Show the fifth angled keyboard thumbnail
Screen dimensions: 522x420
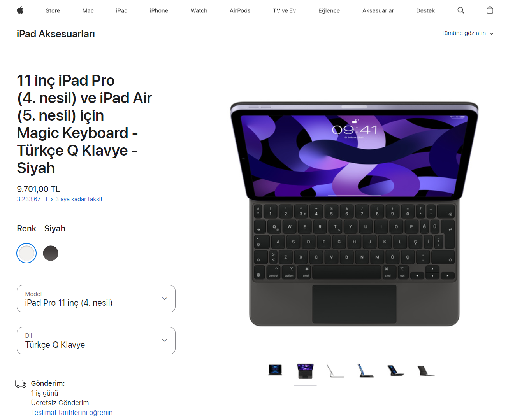coord(396,371)
